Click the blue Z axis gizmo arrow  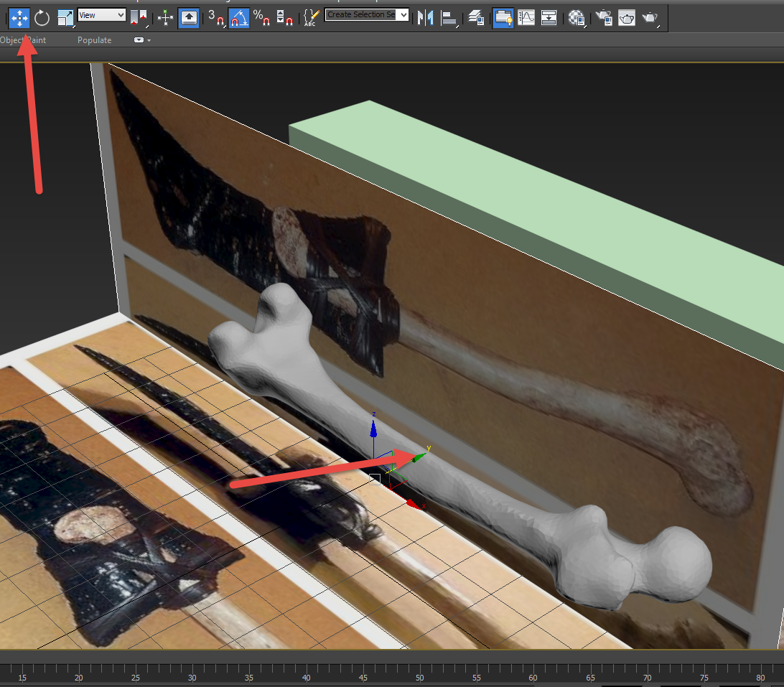[373, 429]
